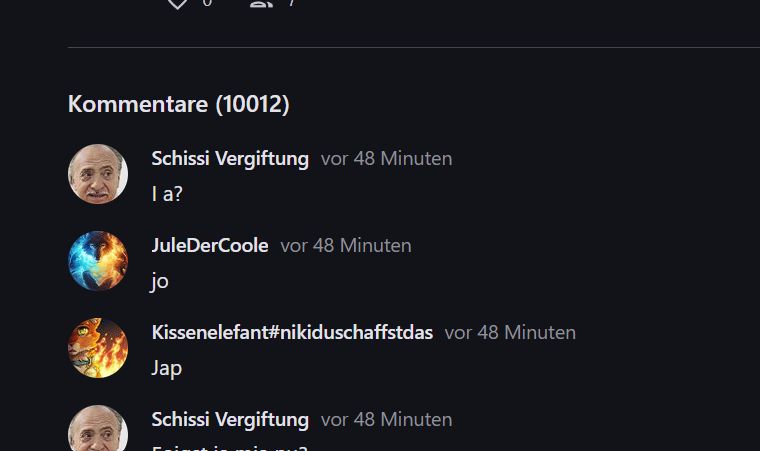Select the "jo" comment text
The image size is (760, 451).
click(160, 281)
